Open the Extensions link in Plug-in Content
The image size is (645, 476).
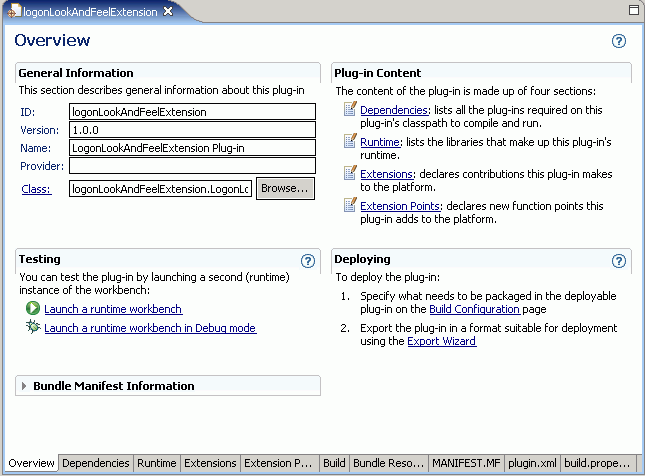pyautogui.click(x=387, y=174)
